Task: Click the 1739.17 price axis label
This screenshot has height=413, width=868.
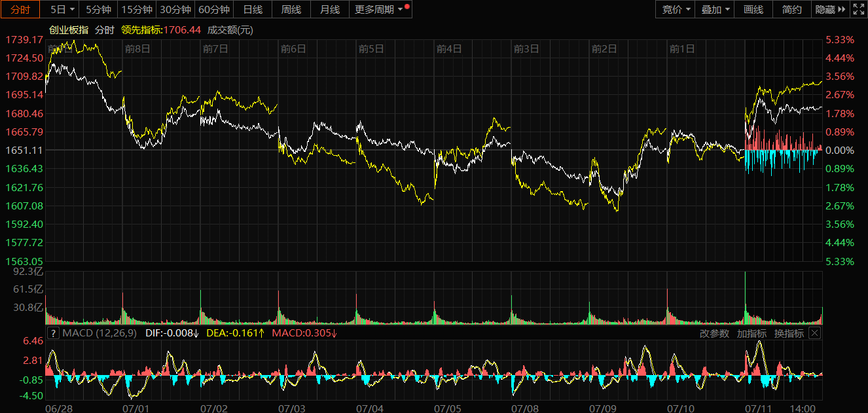Action: pos(24,39)
